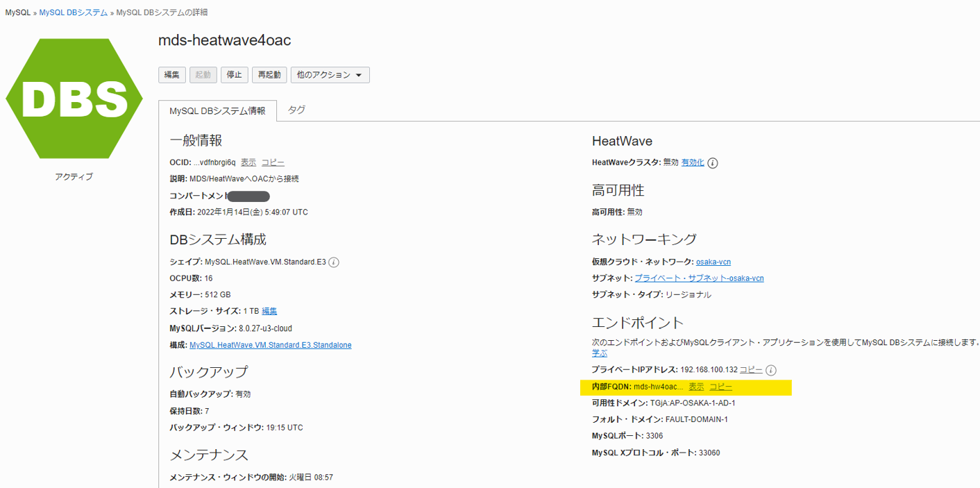Copy the OCID to clipboard
Image resolution: width=980 pixels, height=488 pixels.
click(273, 162)
